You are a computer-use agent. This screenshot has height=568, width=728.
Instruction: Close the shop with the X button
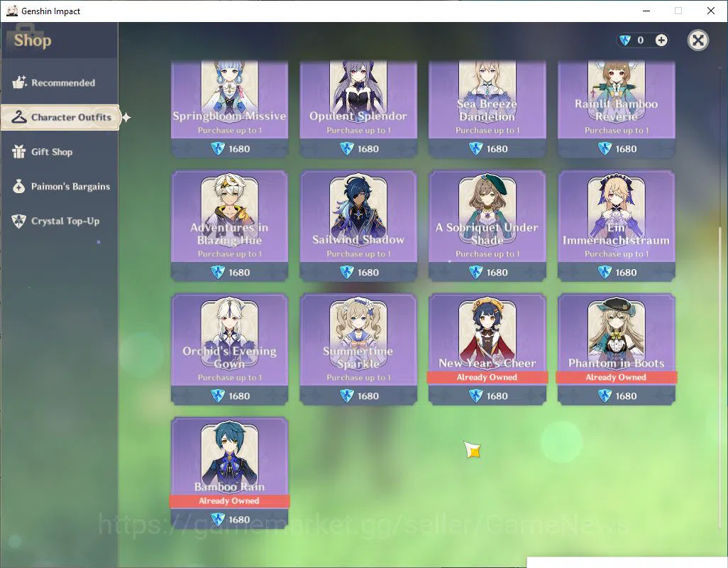[697, 40]
